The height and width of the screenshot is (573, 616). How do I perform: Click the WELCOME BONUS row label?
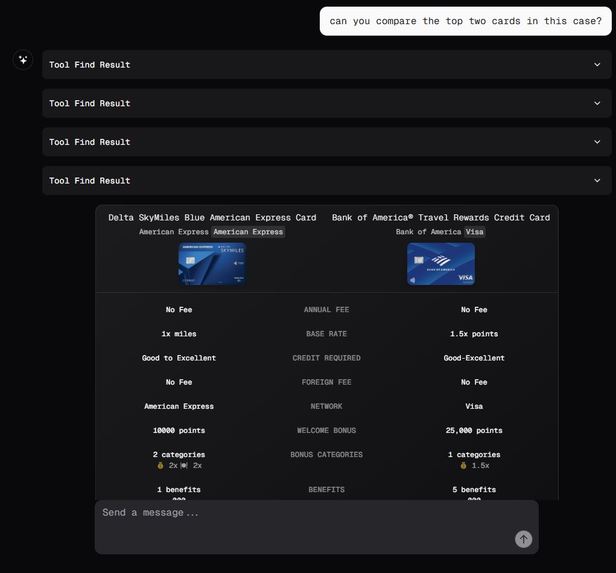(x=326, y=430)
